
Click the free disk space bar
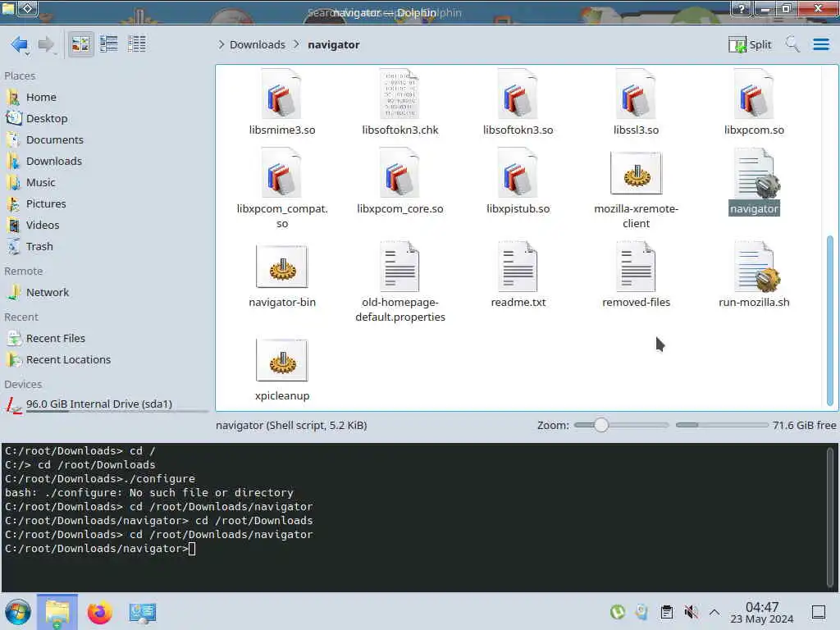[722, 425]
